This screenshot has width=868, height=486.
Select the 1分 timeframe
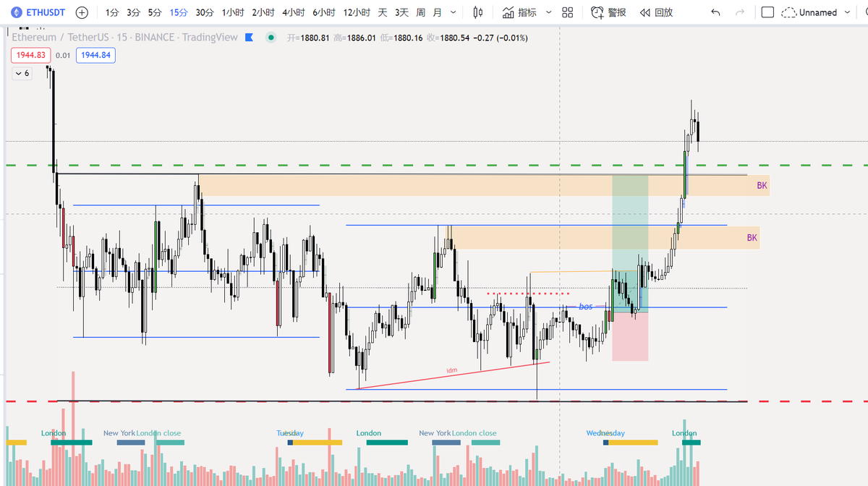[112, 12]
